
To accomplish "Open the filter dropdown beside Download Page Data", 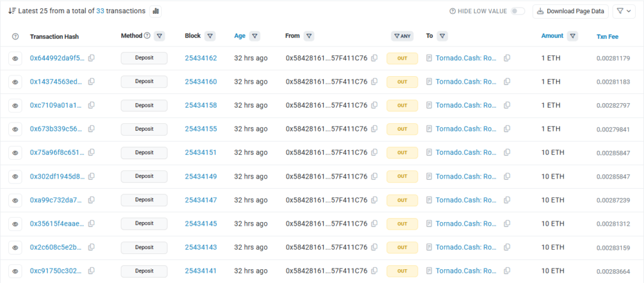I will tap(624, 11).
